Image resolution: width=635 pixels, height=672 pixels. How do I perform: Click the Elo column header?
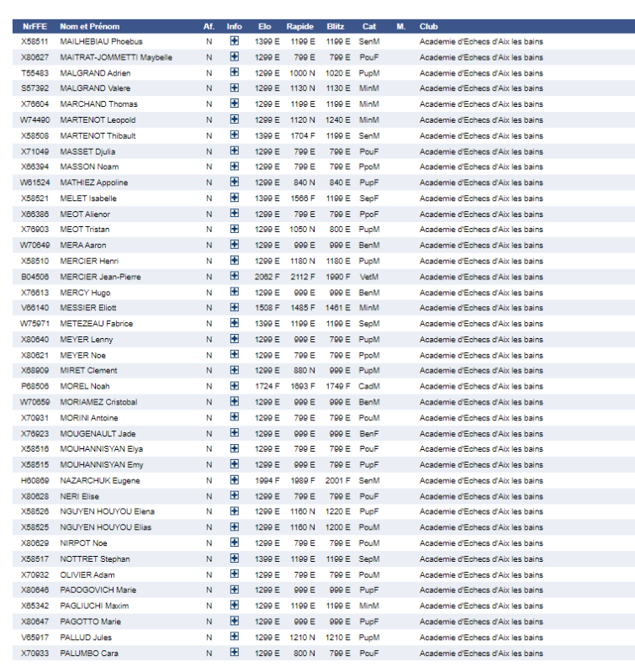click(266, 27)
